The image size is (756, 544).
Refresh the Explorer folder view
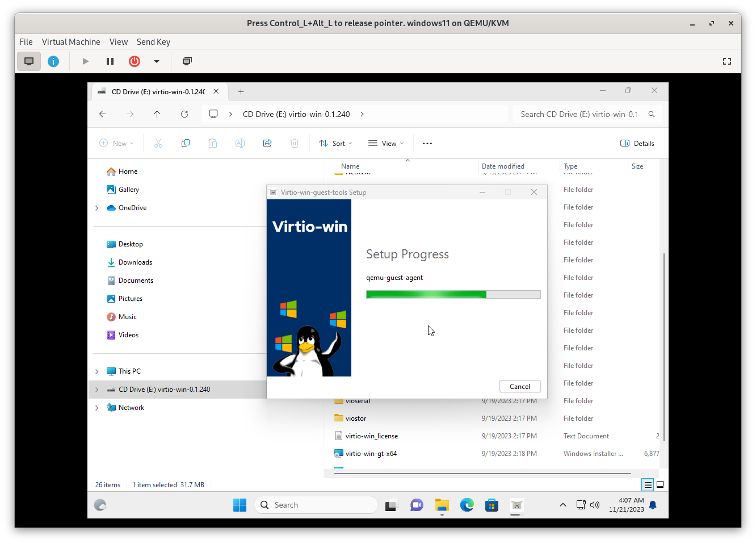pos(184,114)
